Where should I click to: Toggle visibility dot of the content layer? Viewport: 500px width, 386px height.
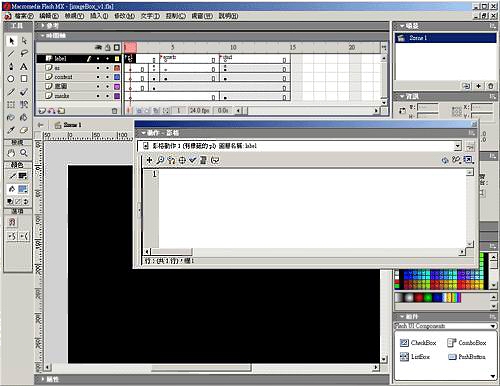click(x=98, y=77)
